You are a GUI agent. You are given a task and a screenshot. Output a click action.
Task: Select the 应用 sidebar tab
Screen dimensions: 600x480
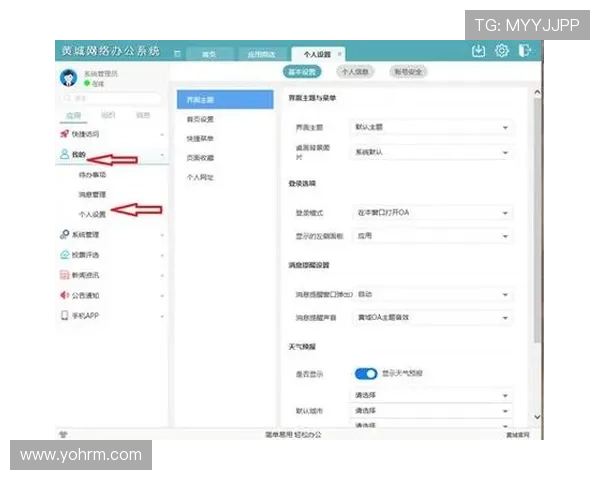(73, 115)
